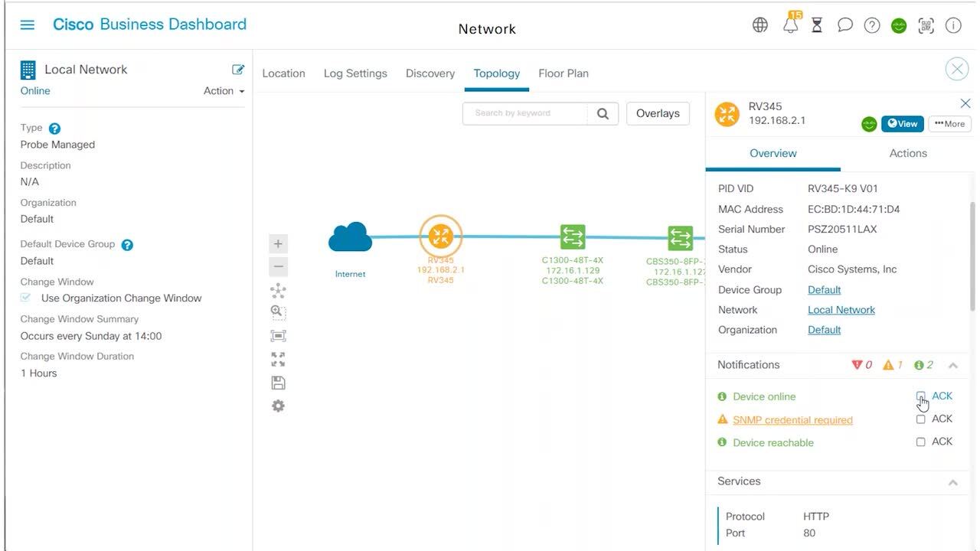Open the hourglass task activity icon
The width and height of the screenshot is (980, 551).
tap(816, 24)
